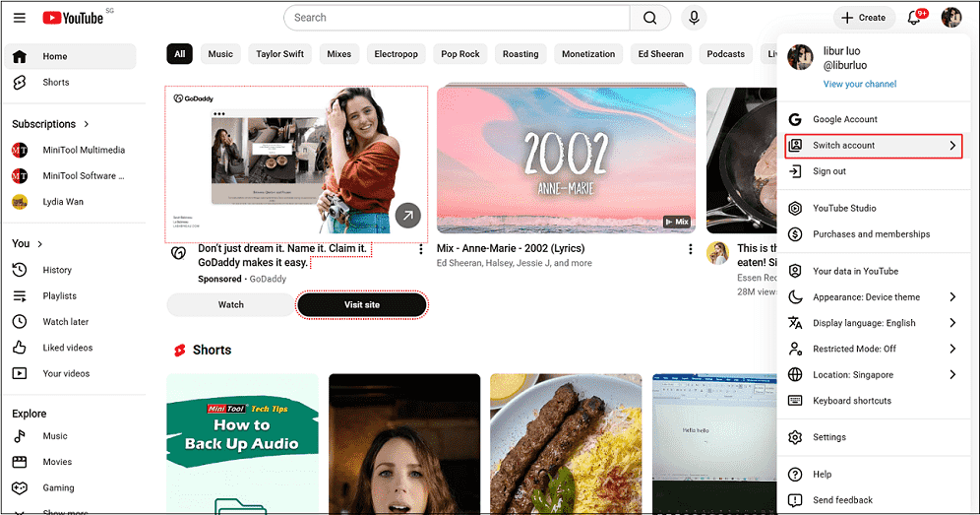Click the profile avatar in top bar
Viewport: 980px width, 515px height.
tap(951, 18)
